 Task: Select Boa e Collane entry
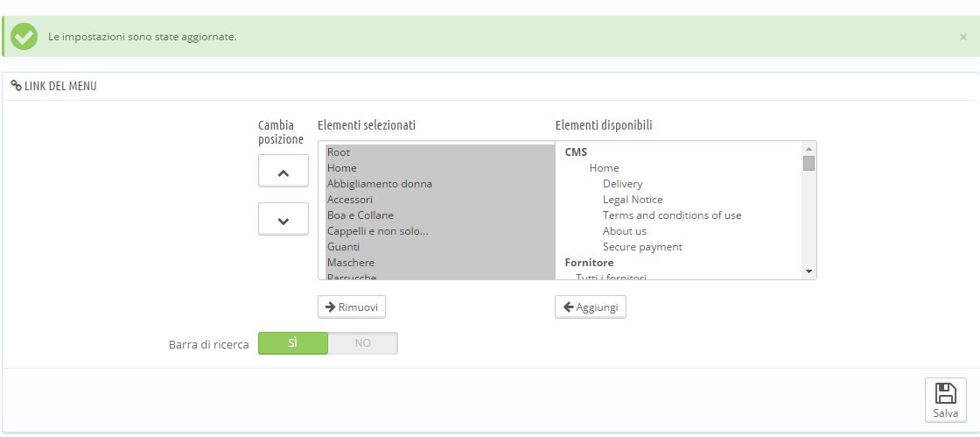pyautogui.click(x=360, y=215)
